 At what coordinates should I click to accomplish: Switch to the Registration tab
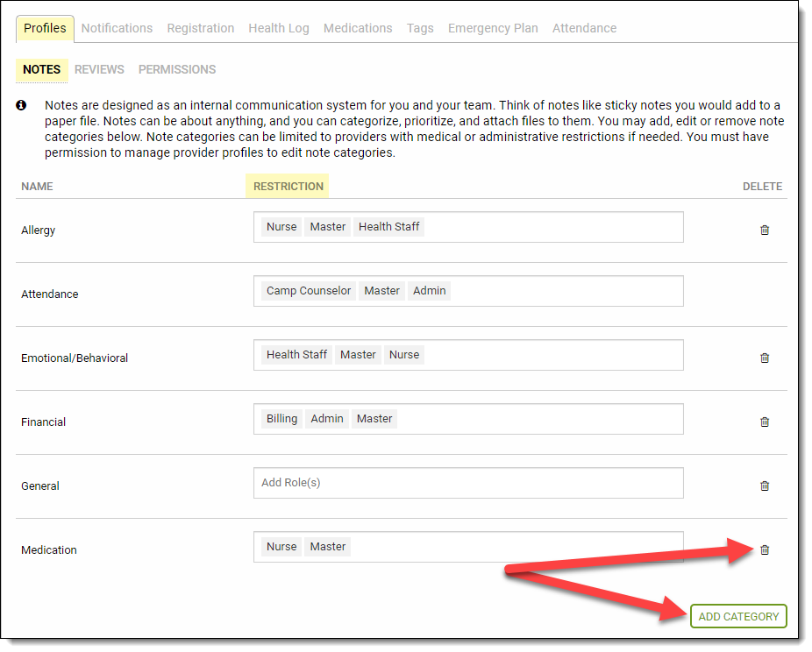[201, 28]
